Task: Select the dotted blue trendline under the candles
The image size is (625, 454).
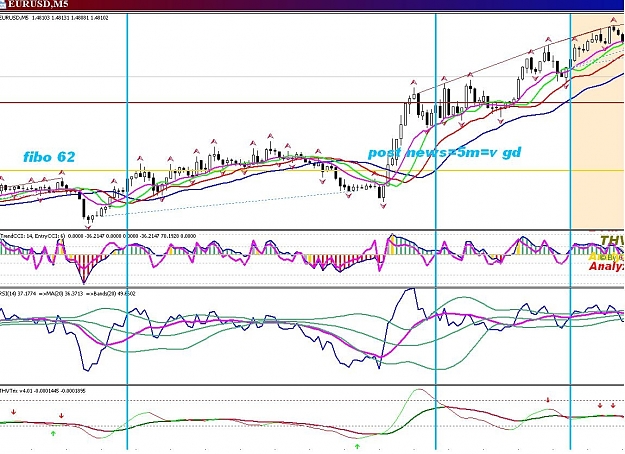Action: point(223,204)
